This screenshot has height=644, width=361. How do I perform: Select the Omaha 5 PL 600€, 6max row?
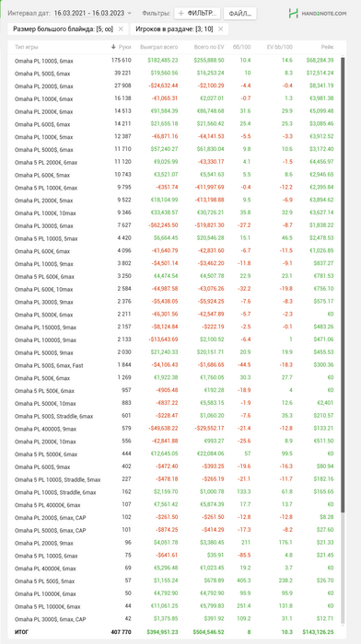tap(174, 276)
